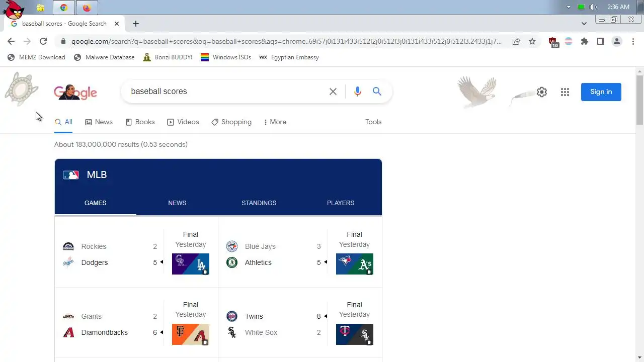Open the MLB PLAYERS tab

point(341,203)
